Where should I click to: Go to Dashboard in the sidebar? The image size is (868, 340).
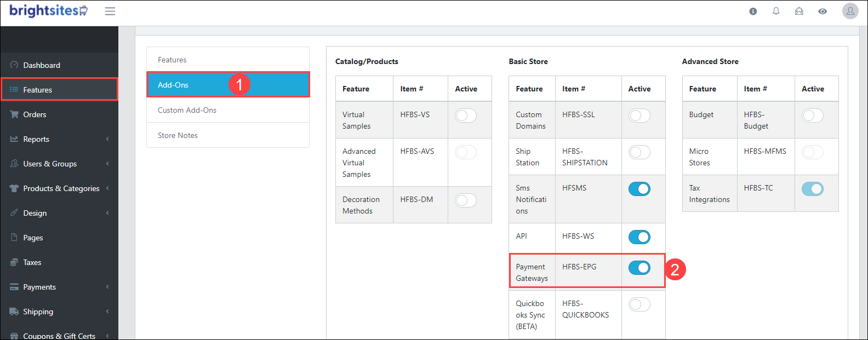point(59,65)
